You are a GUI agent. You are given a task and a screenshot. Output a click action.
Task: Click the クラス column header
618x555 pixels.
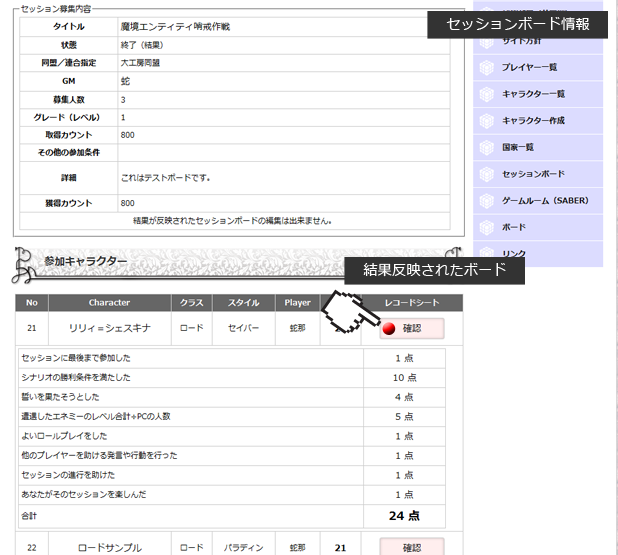click(192, 303)
